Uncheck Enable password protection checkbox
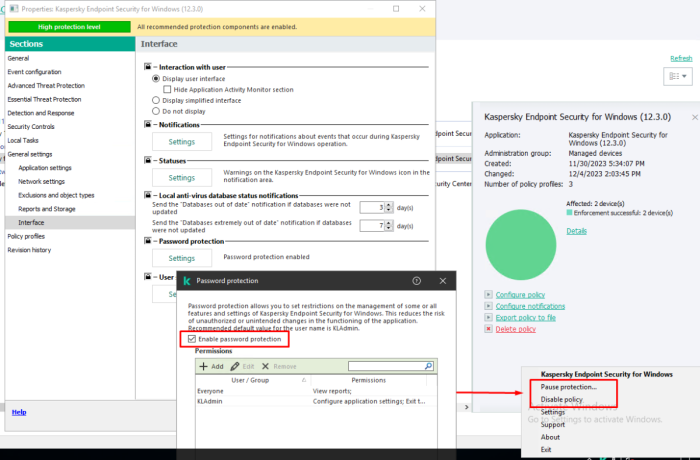The height and width of the screenshot is (460, 700). (192, 340)
